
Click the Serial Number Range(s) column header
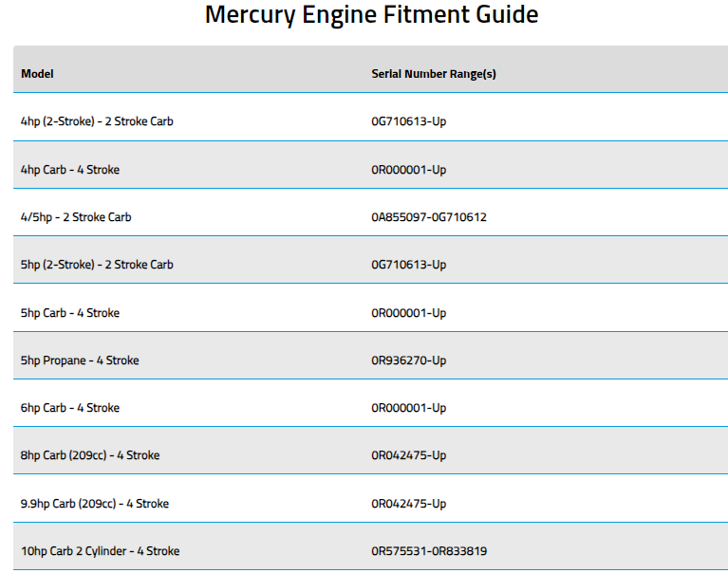433,74
